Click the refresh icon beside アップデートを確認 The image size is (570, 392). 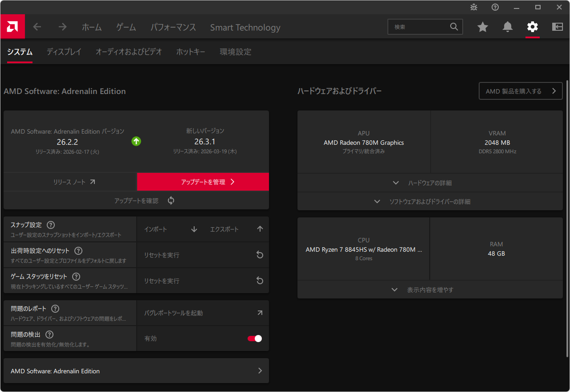pyautogui.click(x=171, y=201)
